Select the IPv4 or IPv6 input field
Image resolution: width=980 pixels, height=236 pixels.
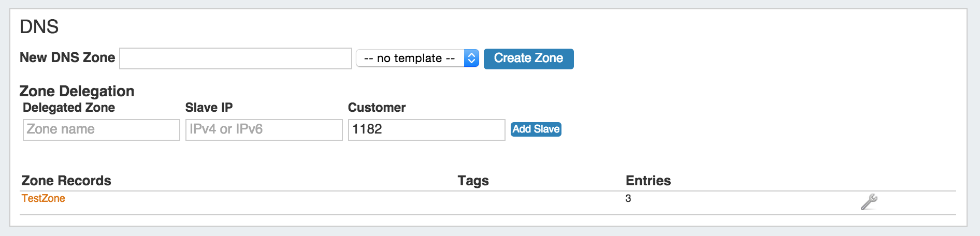point(264,130)
